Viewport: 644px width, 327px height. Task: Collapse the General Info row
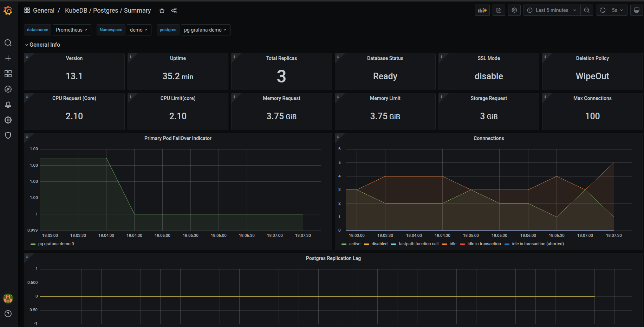[43, 45]
